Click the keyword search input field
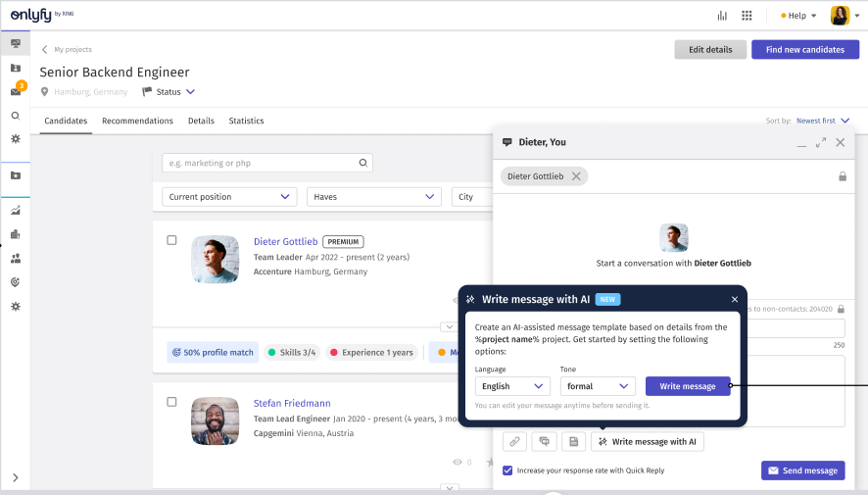The image size is (868, 495). pyautogui.click(x=260, y=163)
